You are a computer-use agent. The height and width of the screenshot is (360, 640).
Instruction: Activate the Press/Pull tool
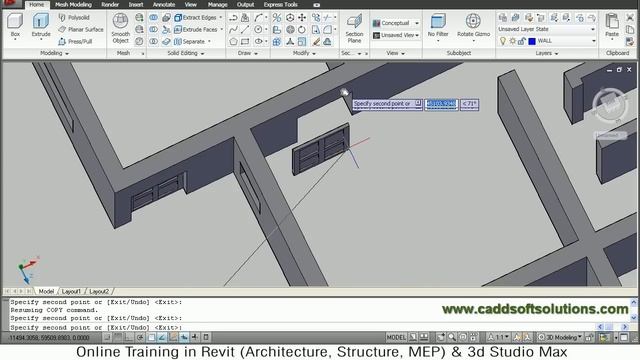tap(75, 41)
